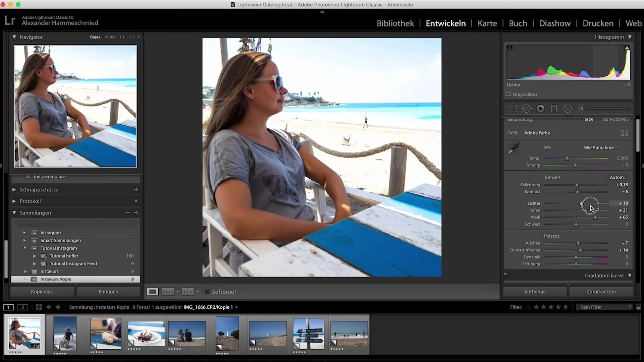Viewport: 644px width, 362px height.
Task: Click the Temp. slider handle
Action: 567,158
